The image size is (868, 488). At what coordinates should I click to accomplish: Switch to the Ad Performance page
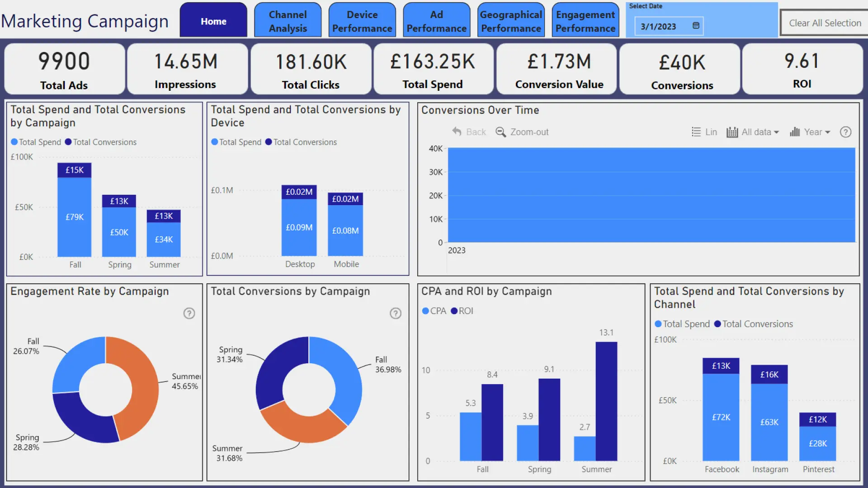436,21
